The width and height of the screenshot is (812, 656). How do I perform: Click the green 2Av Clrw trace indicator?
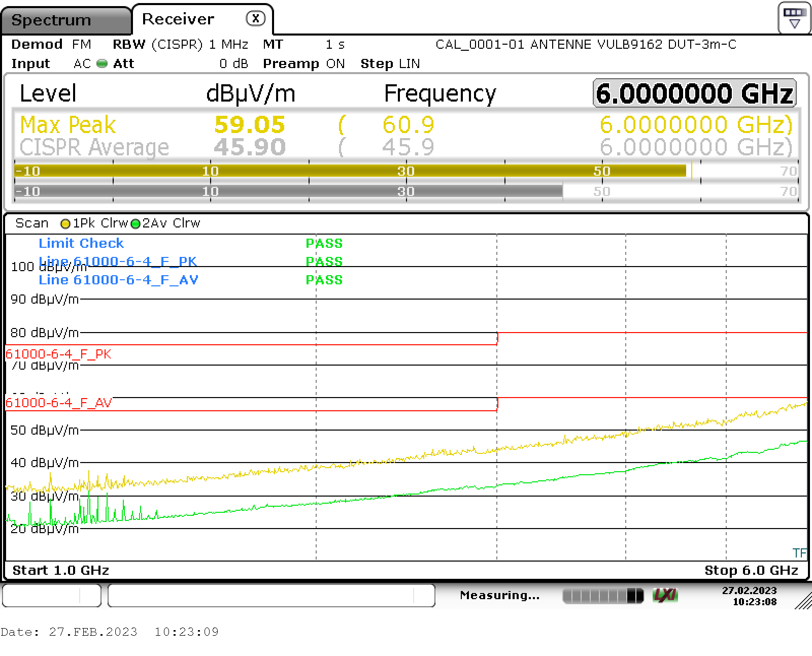(x=135, y=223)
